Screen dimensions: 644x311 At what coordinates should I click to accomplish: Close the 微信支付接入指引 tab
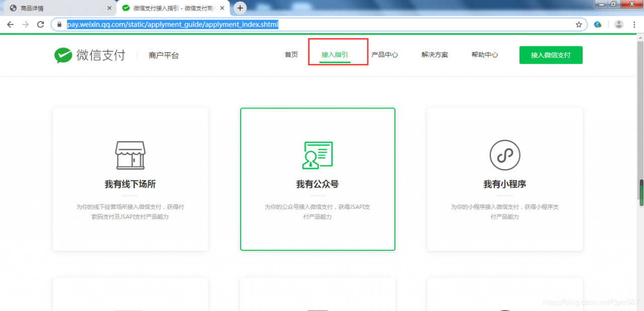tap(222, 8)
